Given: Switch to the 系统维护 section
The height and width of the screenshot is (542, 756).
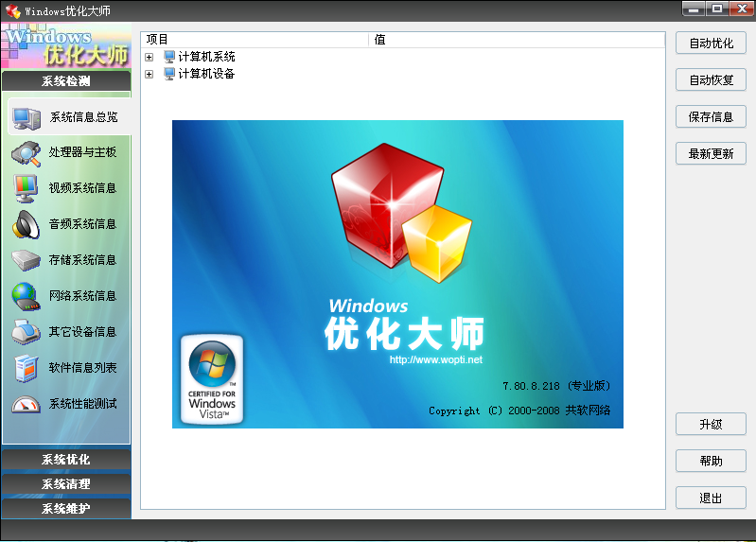Looking at the screenshot, I should (66, 508).
